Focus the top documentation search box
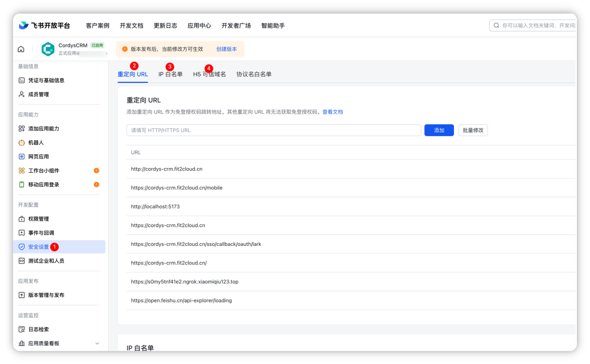The width and height of the screenshot is (590, 364). pyautogui.click(x=533, y=25)
